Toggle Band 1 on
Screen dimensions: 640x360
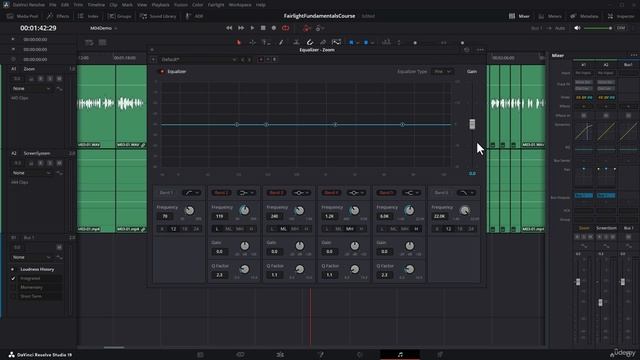click(x=167, y=193)
